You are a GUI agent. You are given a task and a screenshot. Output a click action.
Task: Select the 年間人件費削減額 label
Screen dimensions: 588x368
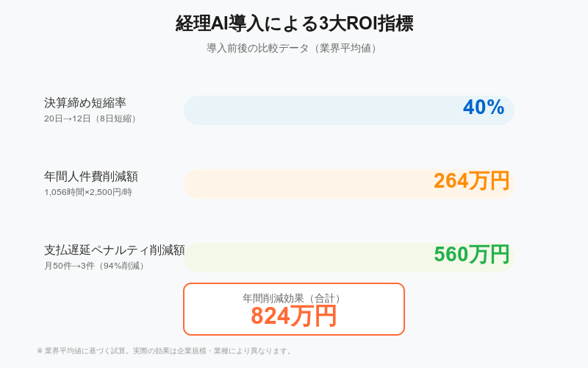[91, 176]
